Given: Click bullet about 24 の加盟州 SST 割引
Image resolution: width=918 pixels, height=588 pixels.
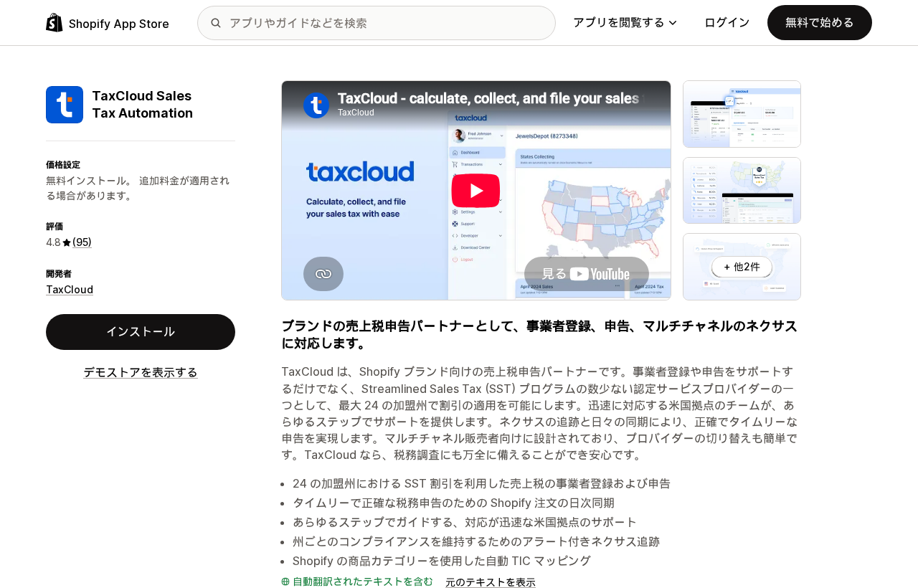Looking at the screenshot, I should coord(481,483).
